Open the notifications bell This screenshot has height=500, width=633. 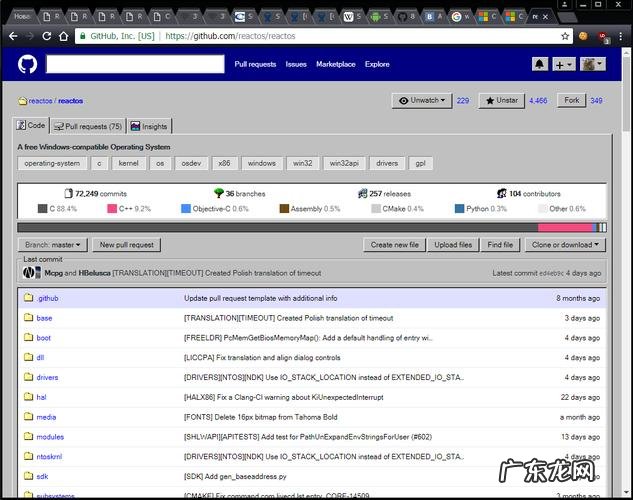click(x=540, y=64)
